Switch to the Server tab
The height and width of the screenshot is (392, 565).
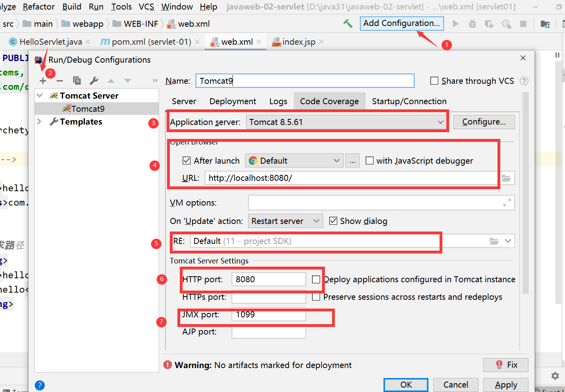coord(184,101)
